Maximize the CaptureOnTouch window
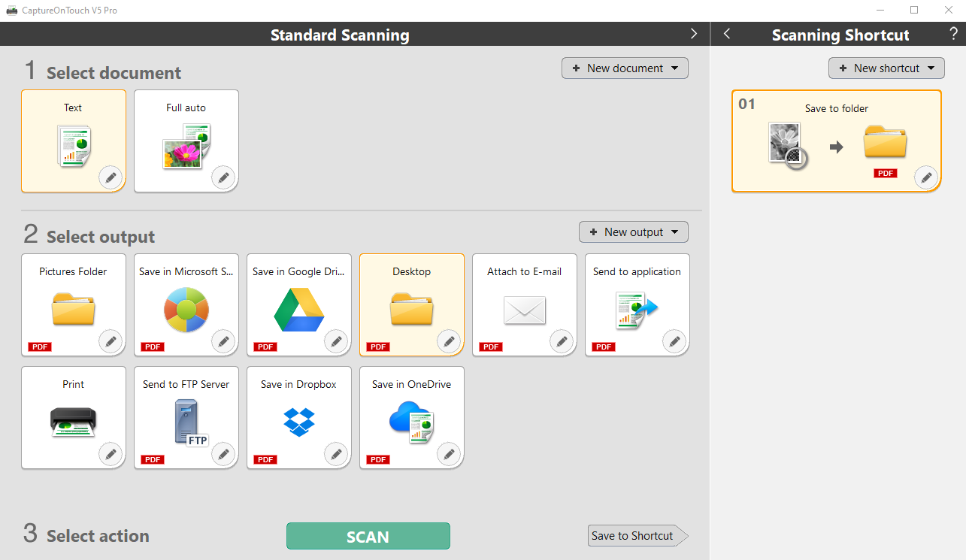This screenshot has height=560, width=966. tap(914, 11)
